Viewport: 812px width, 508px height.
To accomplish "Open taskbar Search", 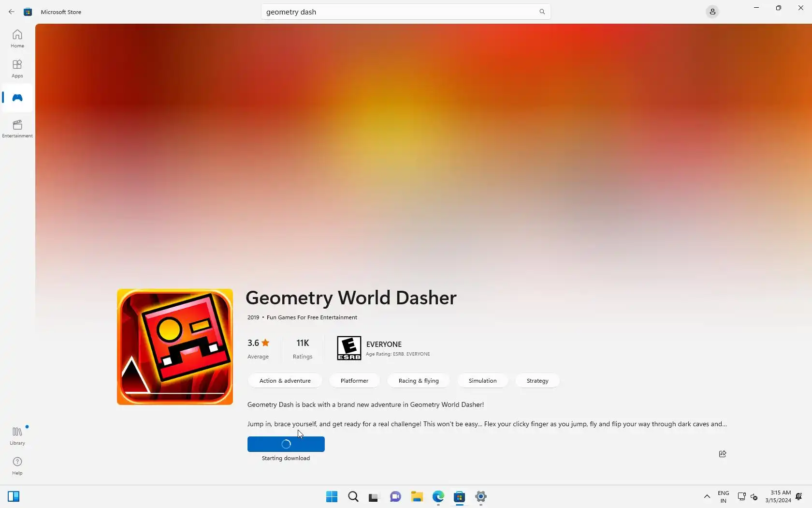I will (353, 497).
